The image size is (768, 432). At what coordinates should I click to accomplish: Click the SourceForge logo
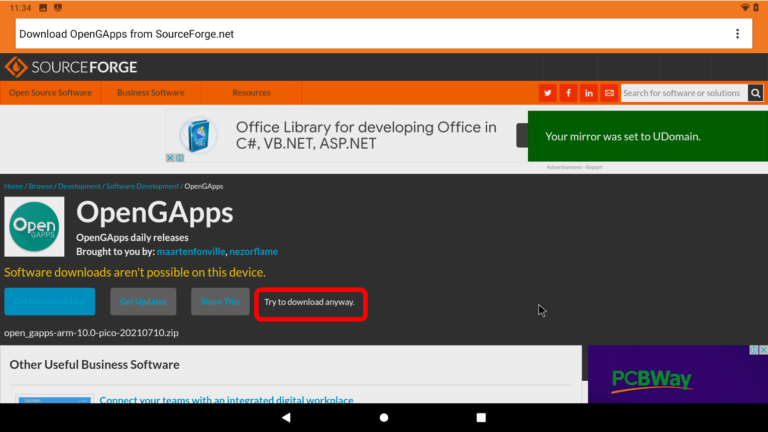pos(71,67)
